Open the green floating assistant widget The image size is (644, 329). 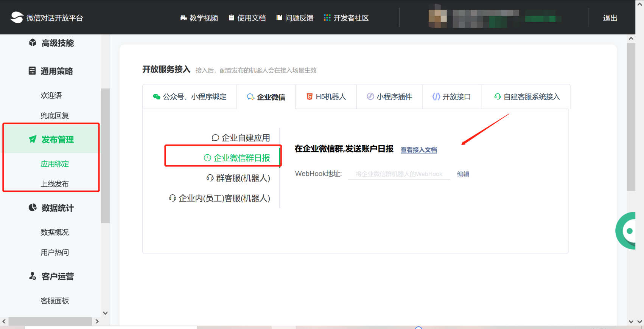click(x=626, y=230)
